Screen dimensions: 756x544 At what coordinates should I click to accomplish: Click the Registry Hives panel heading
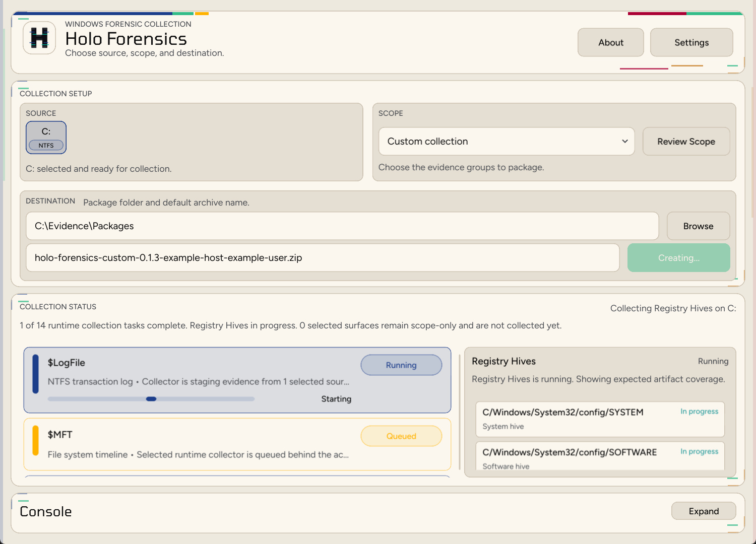point(503,361)
